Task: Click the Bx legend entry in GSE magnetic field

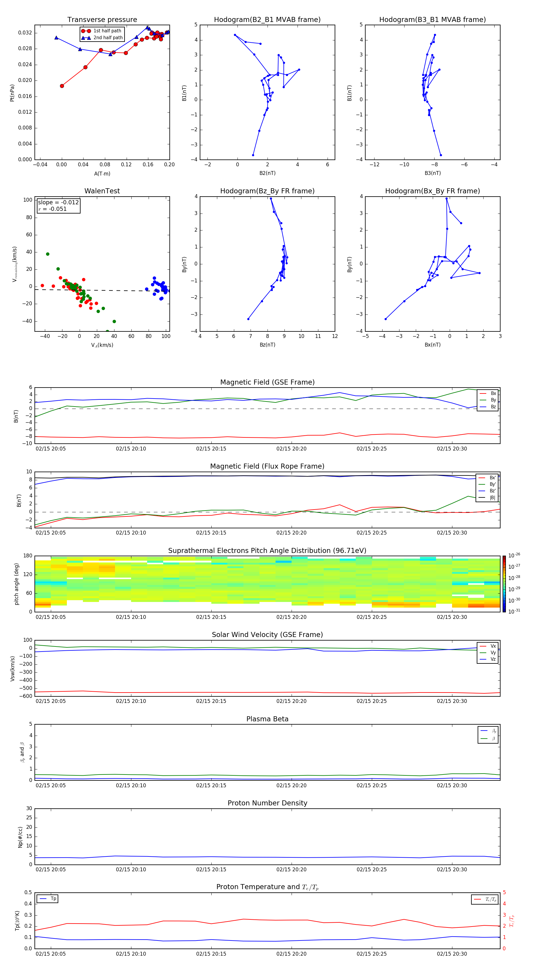Action: coord(488,393)
